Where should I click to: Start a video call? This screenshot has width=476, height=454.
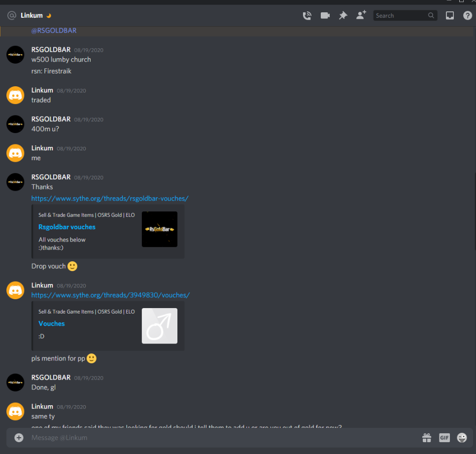pyautogui.click(x=325, y=15)
